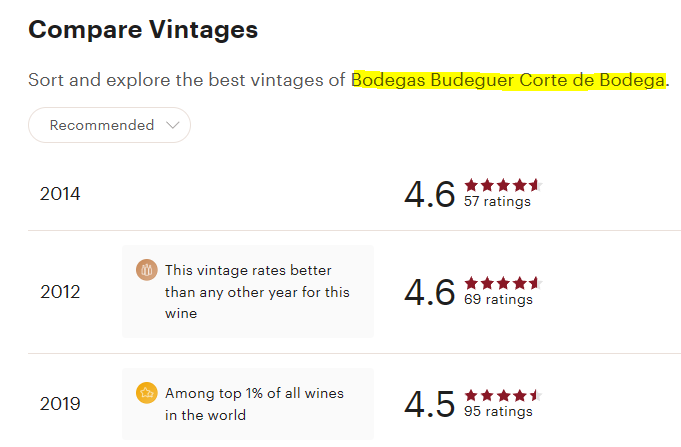The width and height of the screenshot is (681, 447).
Task: Open the 57 ratings link
Action: click(x=497, y=202)
